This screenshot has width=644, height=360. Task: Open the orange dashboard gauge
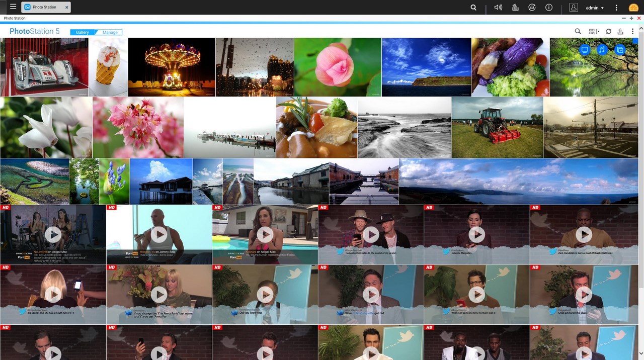point(633,8)
